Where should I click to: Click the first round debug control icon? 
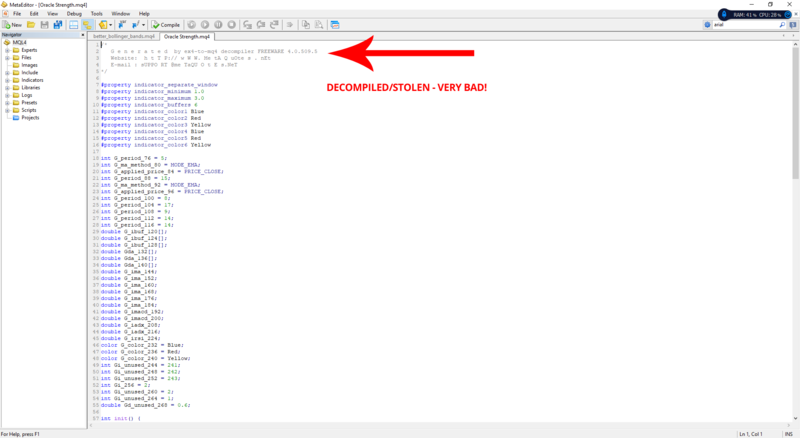191,25
